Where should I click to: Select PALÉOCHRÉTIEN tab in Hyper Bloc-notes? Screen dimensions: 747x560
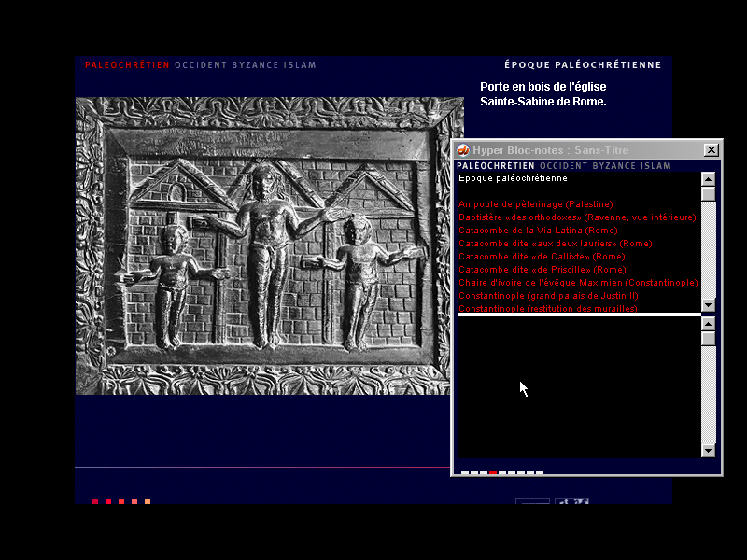coord(496,166)
